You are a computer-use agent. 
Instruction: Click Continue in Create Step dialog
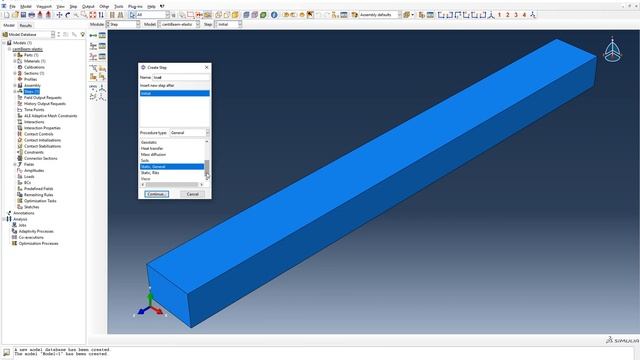coord(156,194)
